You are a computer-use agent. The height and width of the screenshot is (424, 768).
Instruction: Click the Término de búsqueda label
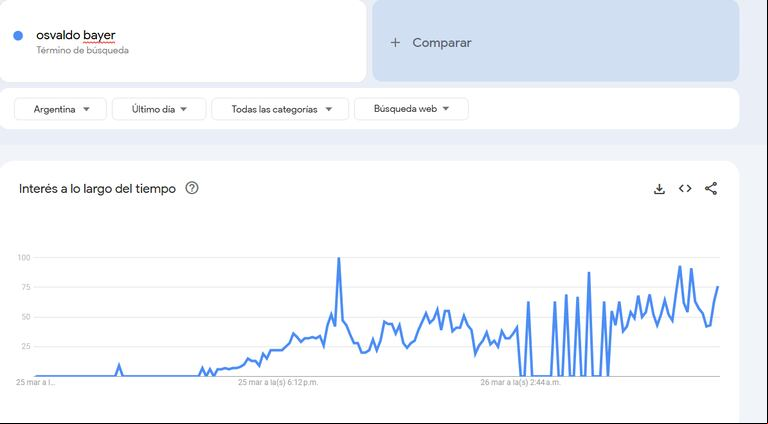[x=82, y=50]
